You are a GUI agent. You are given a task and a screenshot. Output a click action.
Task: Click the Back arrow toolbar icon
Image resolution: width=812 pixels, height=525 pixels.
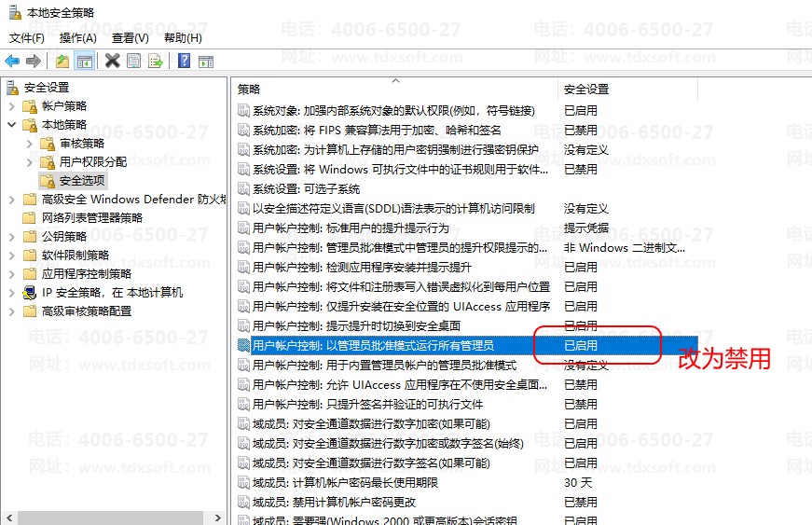[x=12, y=62]
